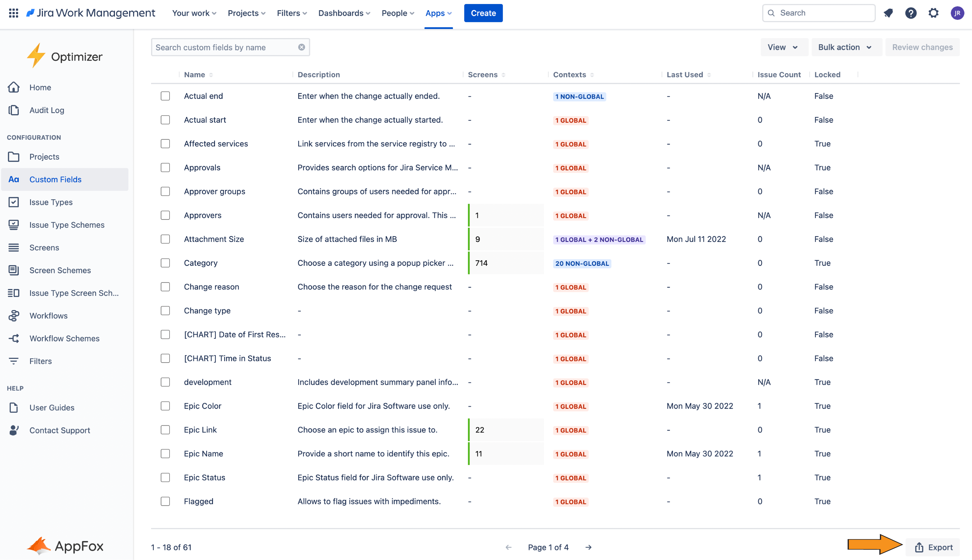
Task: Tick the Epic Link row checkbox
Action: [x=165, y=430]
